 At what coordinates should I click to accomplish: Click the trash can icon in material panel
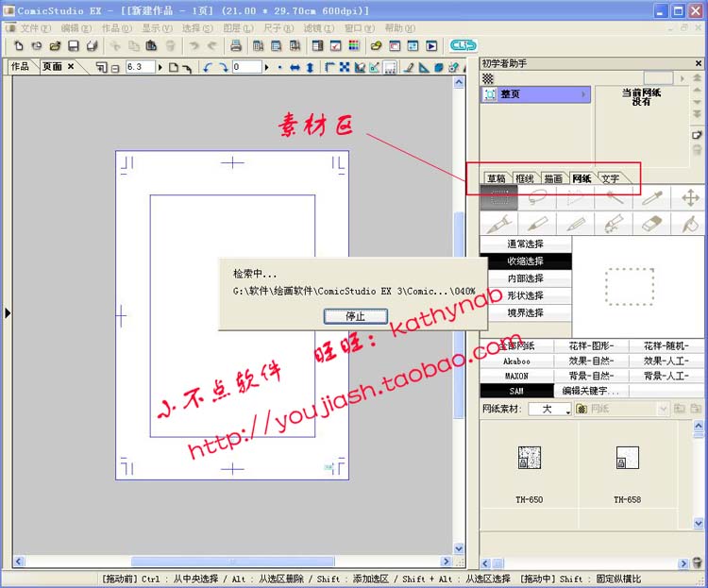click(698, 563)
